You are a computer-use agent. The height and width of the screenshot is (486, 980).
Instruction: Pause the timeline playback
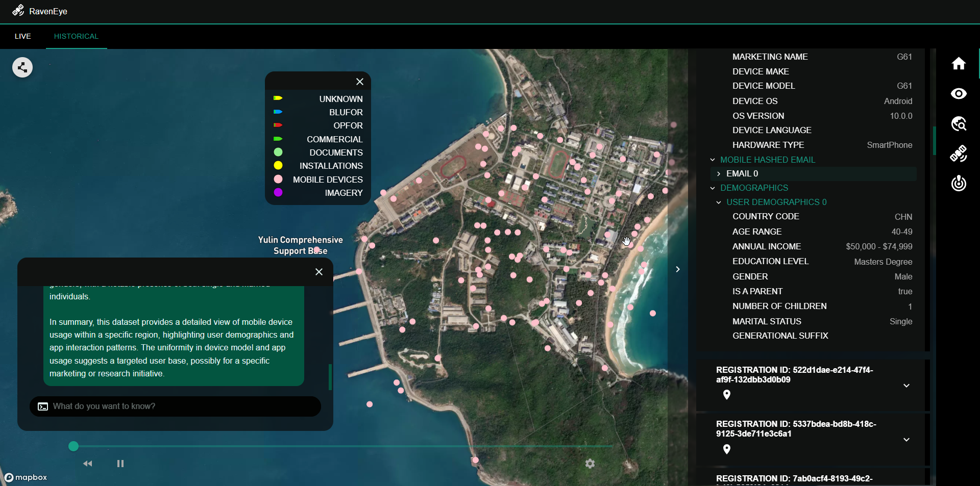pos(120,464)
